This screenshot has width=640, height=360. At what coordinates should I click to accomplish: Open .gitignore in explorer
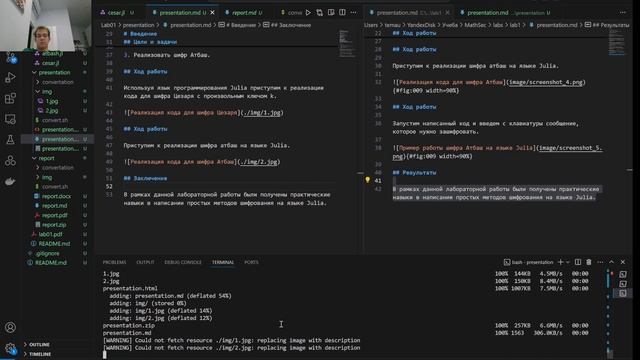47,253
